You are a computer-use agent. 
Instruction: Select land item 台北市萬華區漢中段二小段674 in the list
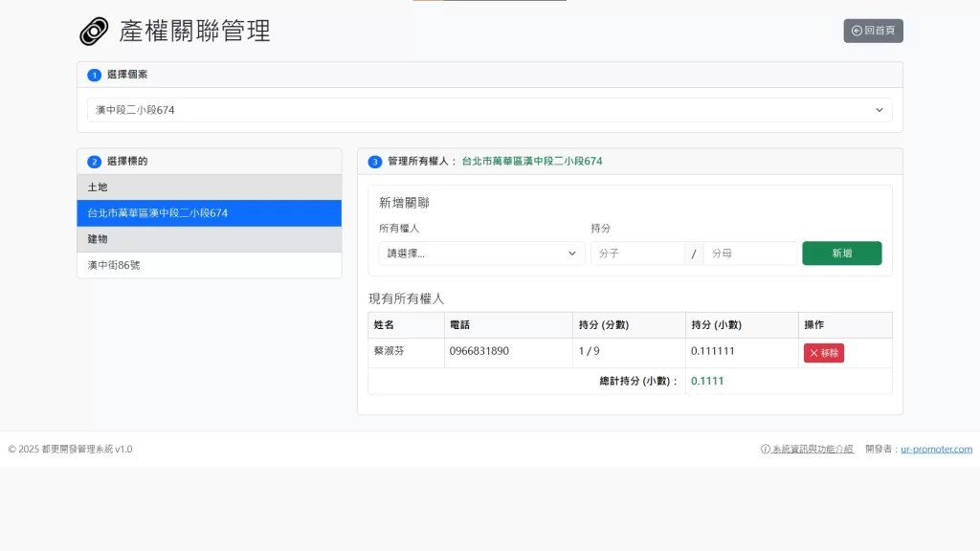[209, 213]
